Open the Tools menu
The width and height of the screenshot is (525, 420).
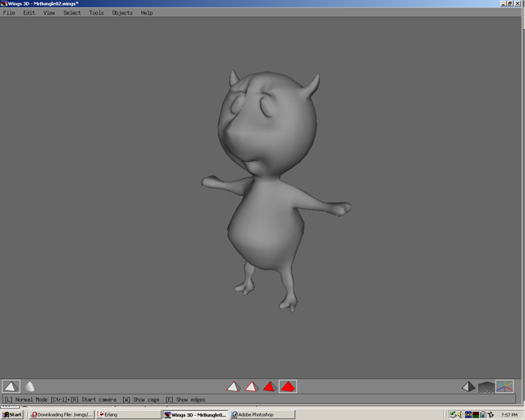coord(97,13)
